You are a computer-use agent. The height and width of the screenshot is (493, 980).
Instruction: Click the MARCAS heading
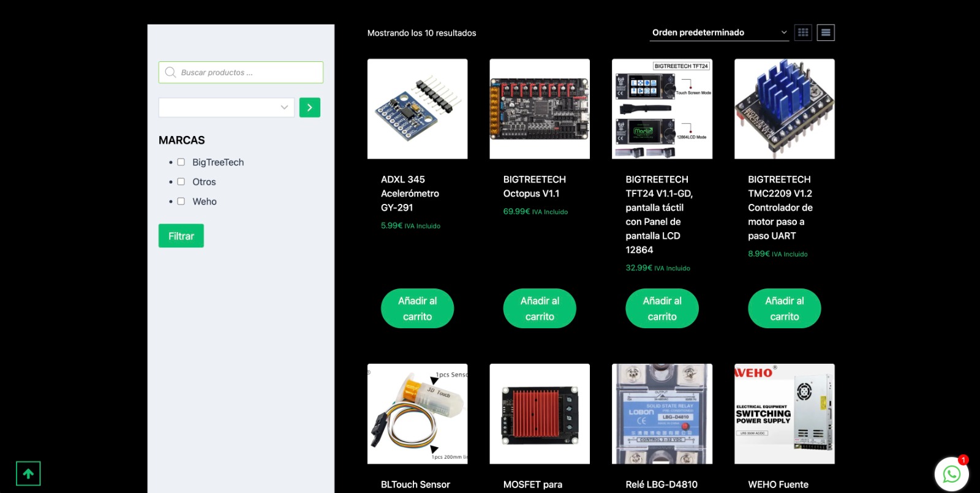(x=182, y=140)
